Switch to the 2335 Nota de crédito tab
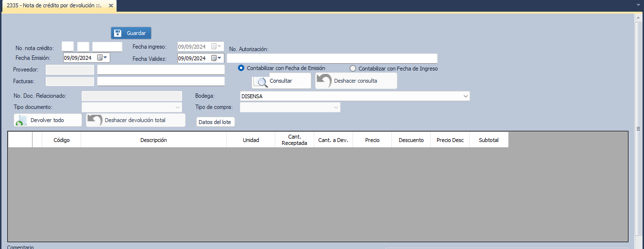 [53, 6]
